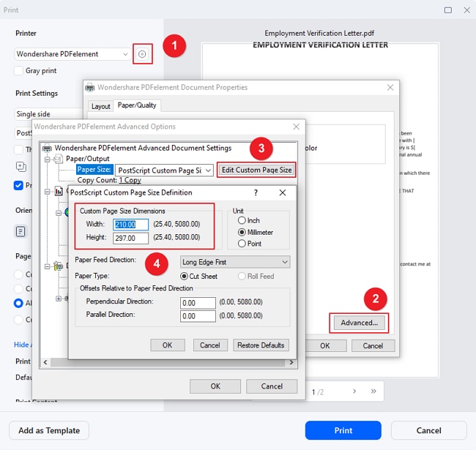
Task: Select the Inch unit radio button
Action: (242, 220)
